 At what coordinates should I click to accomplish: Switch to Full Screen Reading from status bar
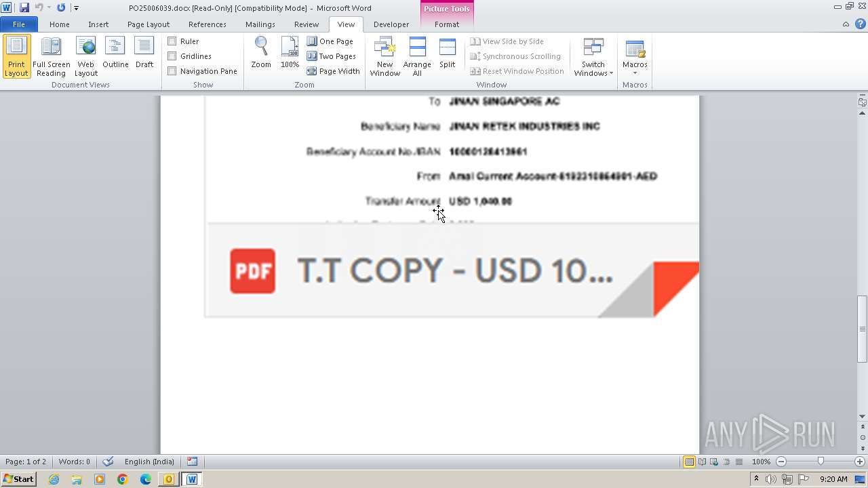[702, 462]
